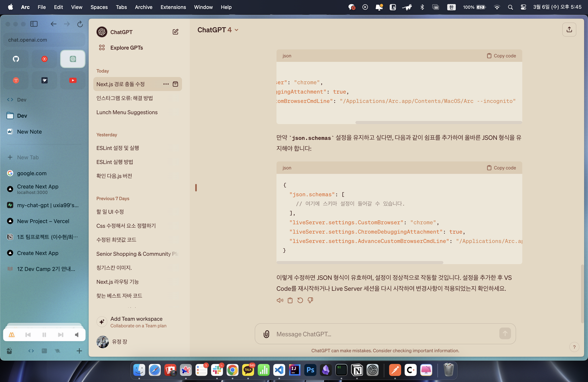Open Slack from the Dock
Viewport: 588px width, 382px height.
point(217,370)
